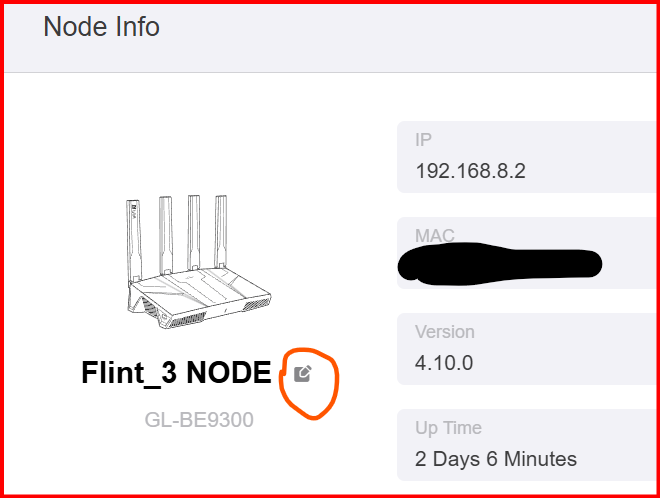Screen dimensions: 660x498
Task: Click the second antenna from the left on the router
Action: coord(166,236)
